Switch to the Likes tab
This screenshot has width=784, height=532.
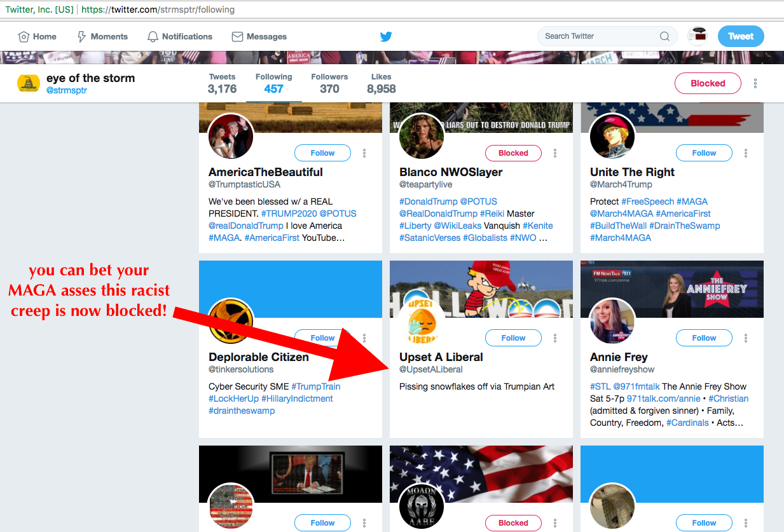coord(382,83)
